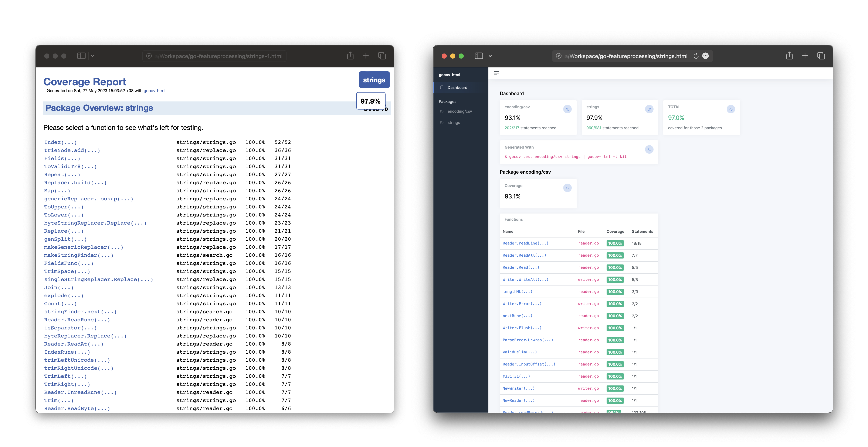Expand sidebar dropdown chevron in right browser
This screenshot has width=868, height=447.
tap(490, 56)
